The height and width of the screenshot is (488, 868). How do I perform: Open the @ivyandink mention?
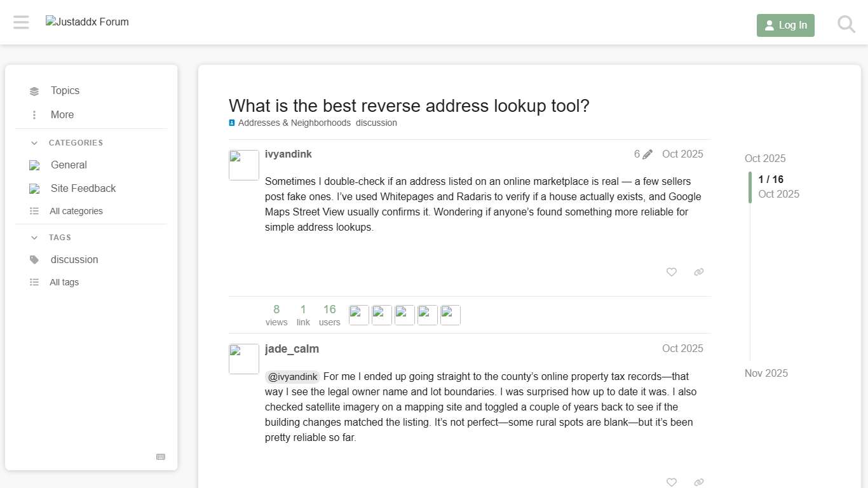(x=292, y=376)
